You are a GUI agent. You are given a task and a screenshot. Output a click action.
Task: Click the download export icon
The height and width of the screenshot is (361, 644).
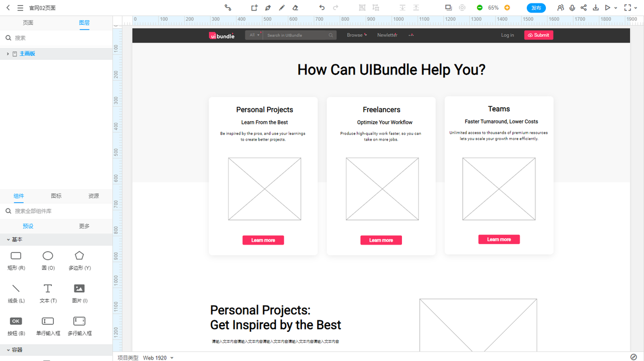pos(596,8)
